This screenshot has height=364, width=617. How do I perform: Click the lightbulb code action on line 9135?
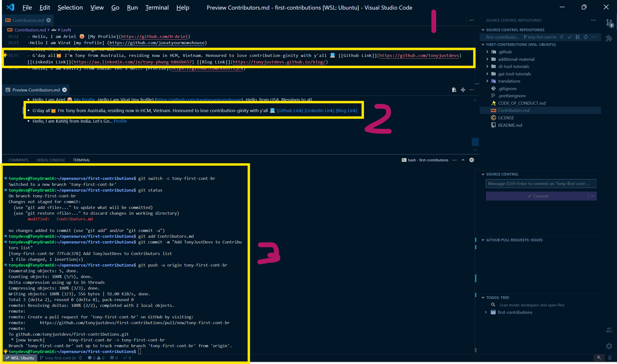(x=5, y=55)
